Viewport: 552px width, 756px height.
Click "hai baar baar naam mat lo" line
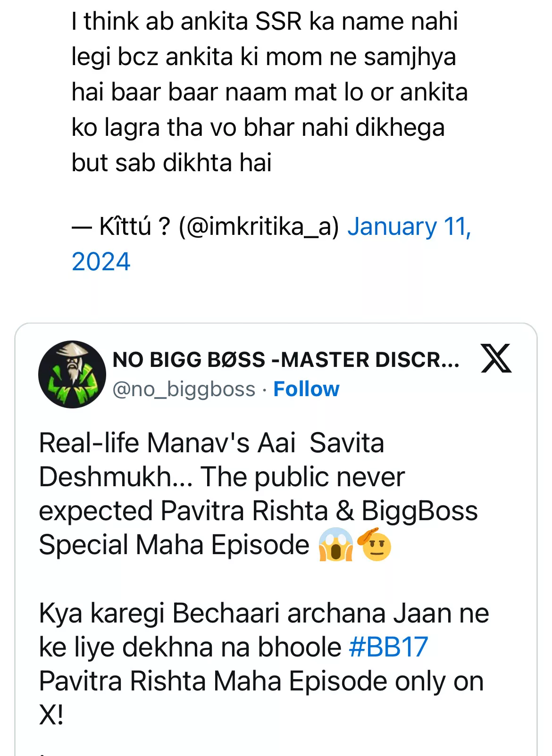pyautogui.click(x=269, y=92)
